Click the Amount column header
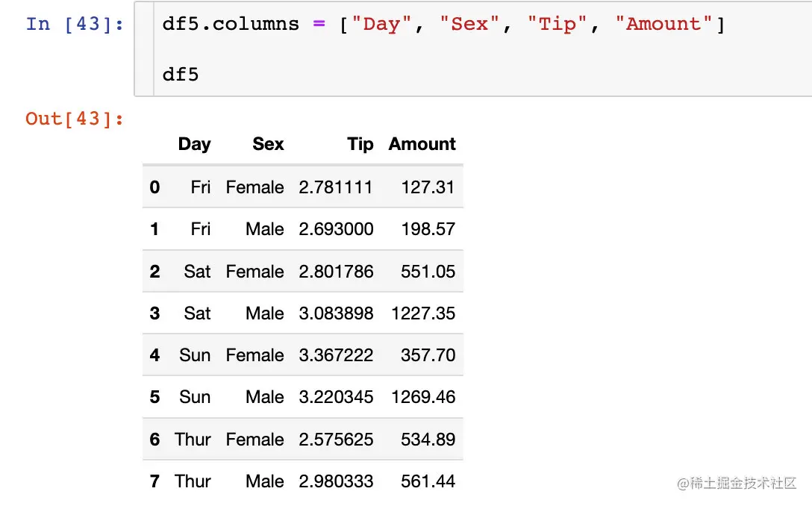Viewport: 812px width, 506px height. tap(422, 144)
